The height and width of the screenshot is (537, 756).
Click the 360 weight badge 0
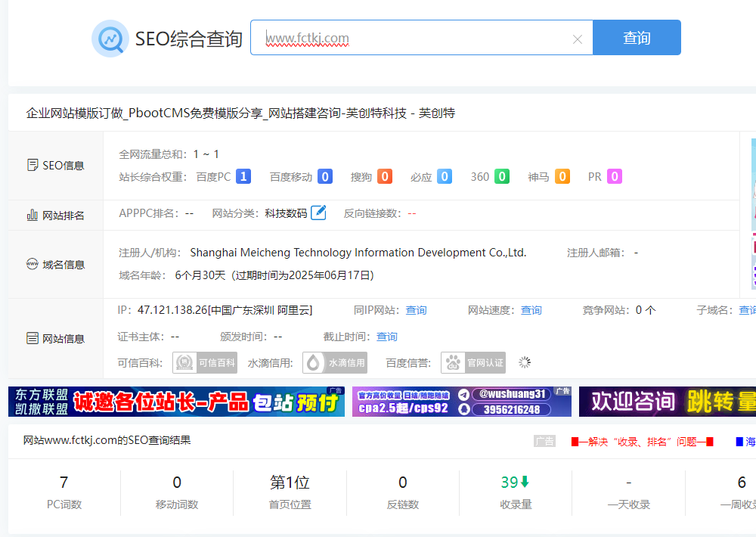[x=501, y=176]
